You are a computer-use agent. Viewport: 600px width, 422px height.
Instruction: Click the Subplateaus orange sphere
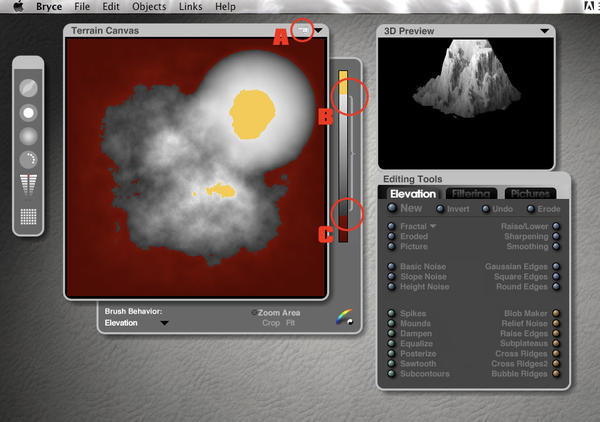pos(556,343)
